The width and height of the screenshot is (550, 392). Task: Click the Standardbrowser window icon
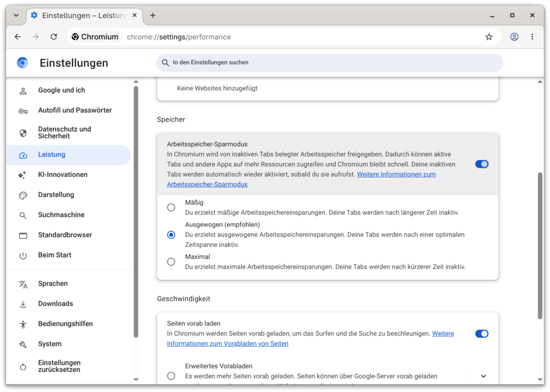click(x=23, y=236)
